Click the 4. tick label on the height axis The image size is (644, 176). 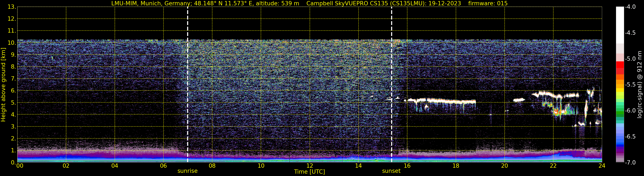tap(13, 114)
